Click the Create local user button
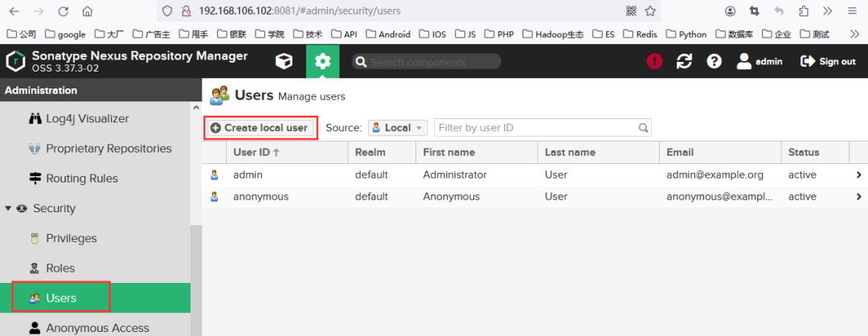This screenshot has width=868, height=336. pyautogui.click(x=259, y=128)
